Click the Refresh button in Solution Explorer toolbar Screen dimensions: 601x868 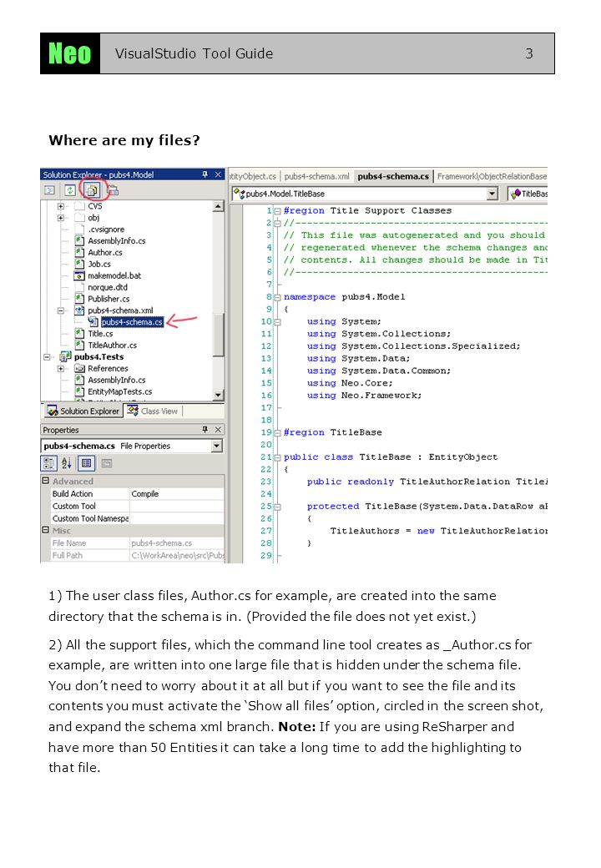pyautogui.click(x=70, y=190)
